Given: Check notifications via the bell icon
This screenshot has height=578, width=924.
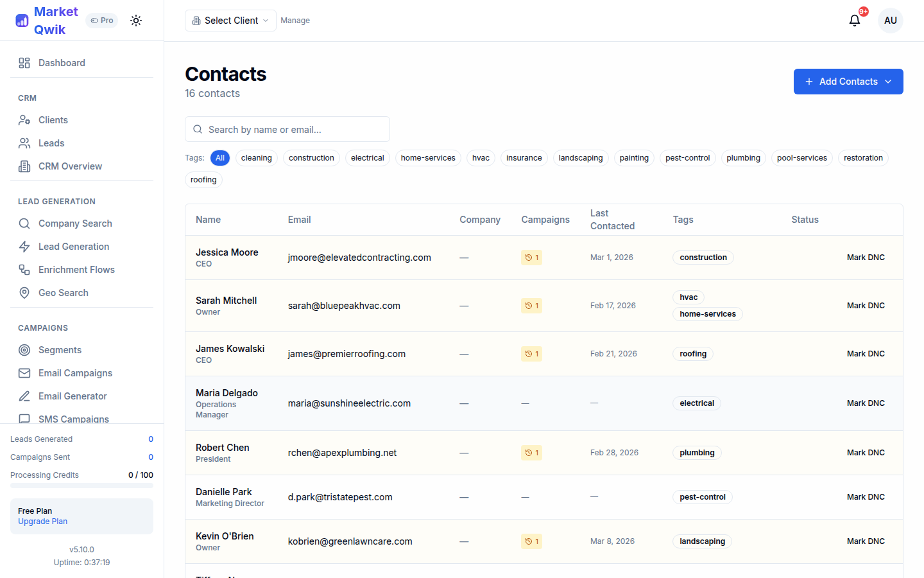Looking at the screenshot, I should pos(854,20).
